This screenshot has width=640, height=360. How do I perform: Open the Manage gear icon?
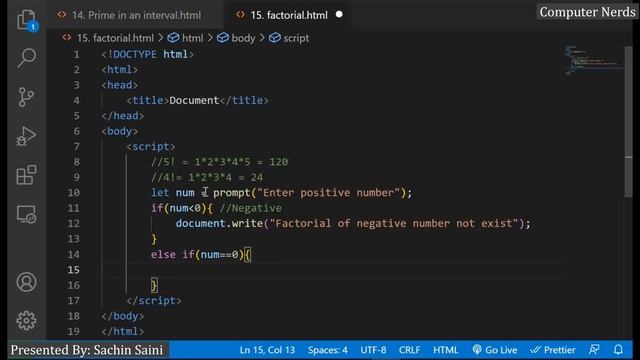[27, 321]
